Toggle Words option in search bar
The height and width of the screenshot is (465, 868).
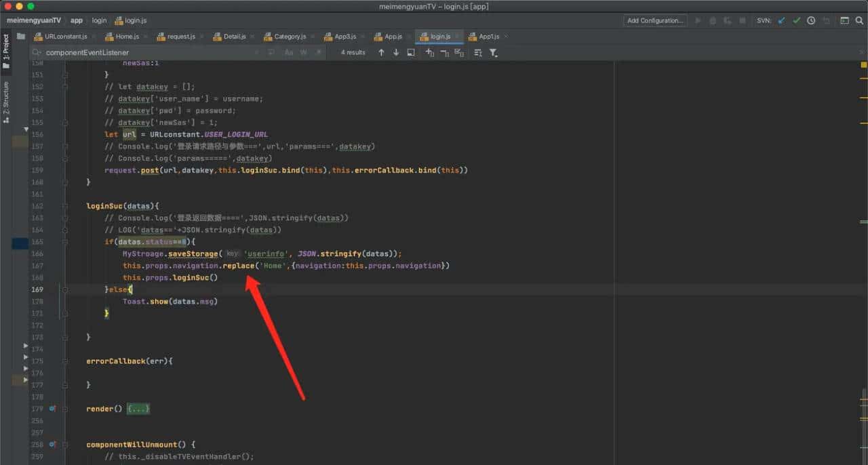(x=303, y=52)
